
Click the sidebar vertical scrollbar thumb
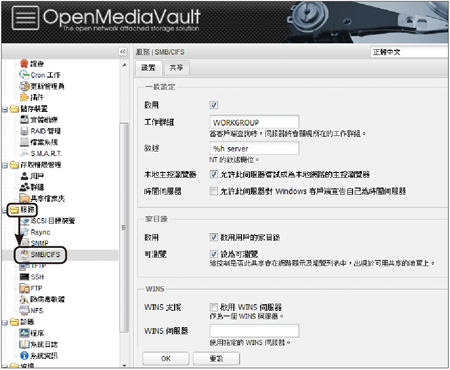point(124,227)
